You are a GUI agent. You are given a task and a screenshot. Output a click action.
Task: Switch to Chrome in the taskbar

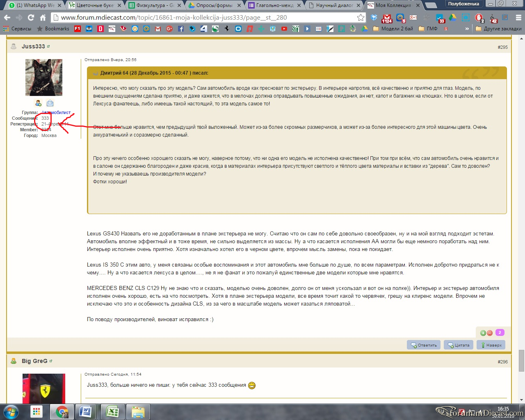[62, 411]
